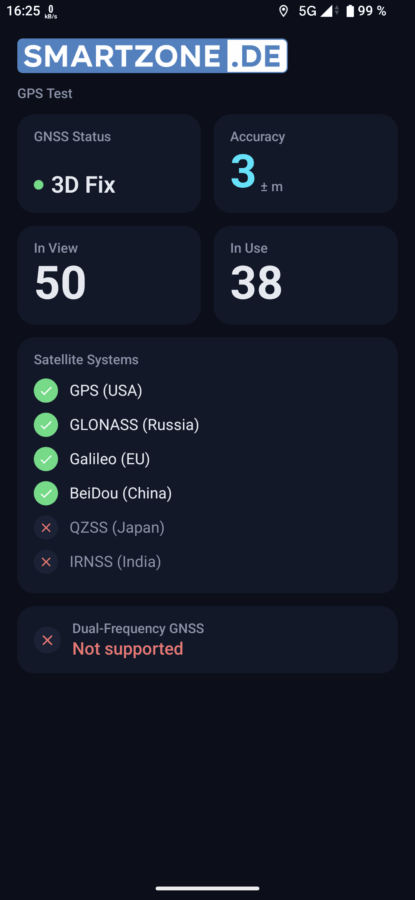Tap the In View card showing 50
This screenshot has width=415, height=900.
(109, 275)
